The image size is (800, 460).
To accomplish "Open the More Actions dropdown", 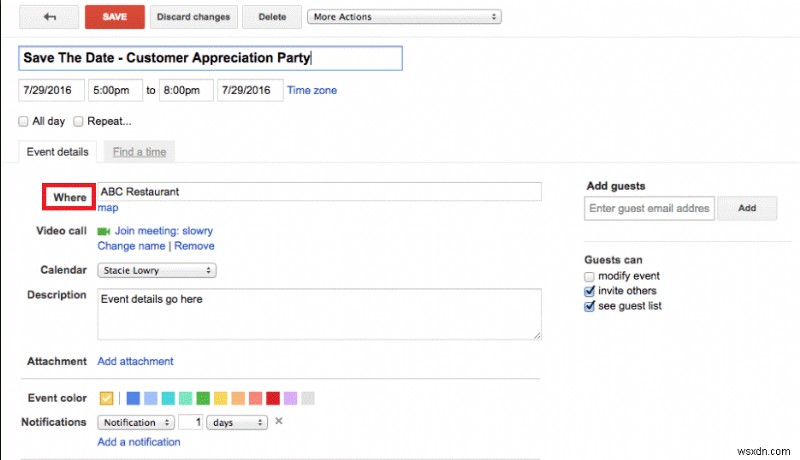I will (x=404, y=17).
